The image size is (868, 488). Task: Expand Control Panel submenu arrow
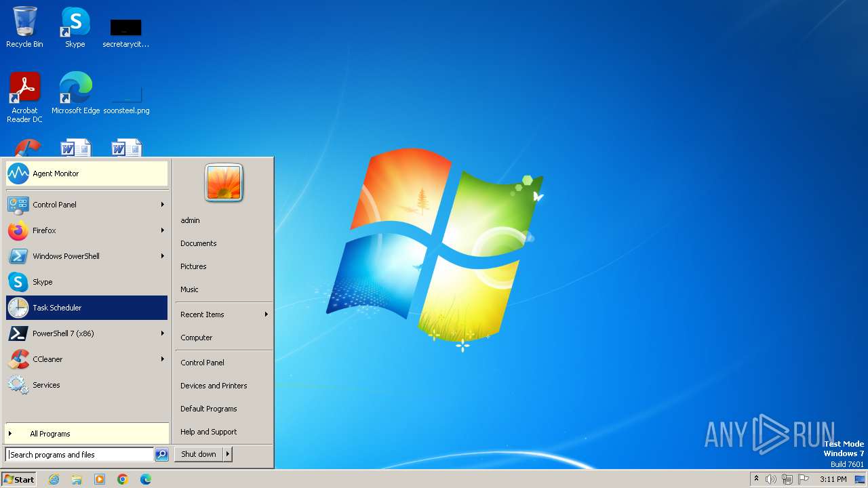163,205
